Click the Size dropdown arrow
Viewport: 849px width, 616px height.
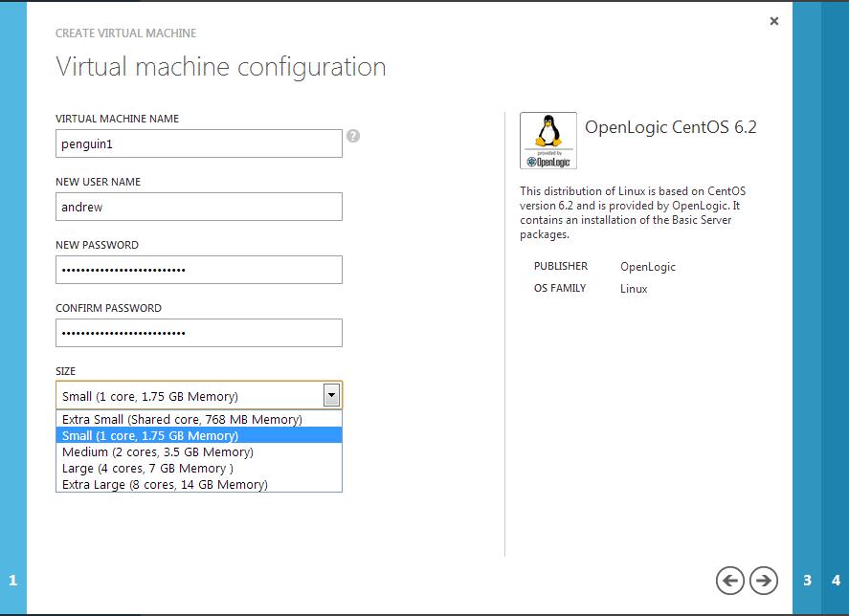pyautogui.click(x=331, y=395)
